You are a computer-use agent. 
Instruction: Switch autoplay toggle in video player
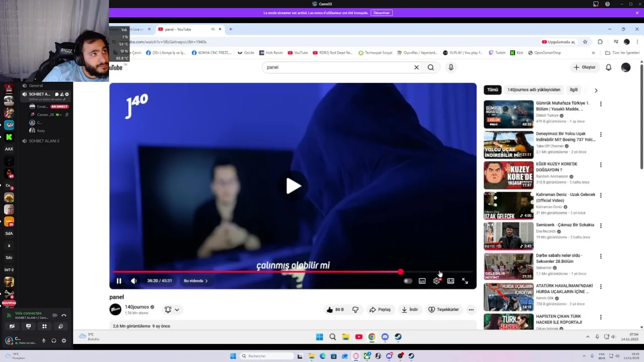(408, 281)
